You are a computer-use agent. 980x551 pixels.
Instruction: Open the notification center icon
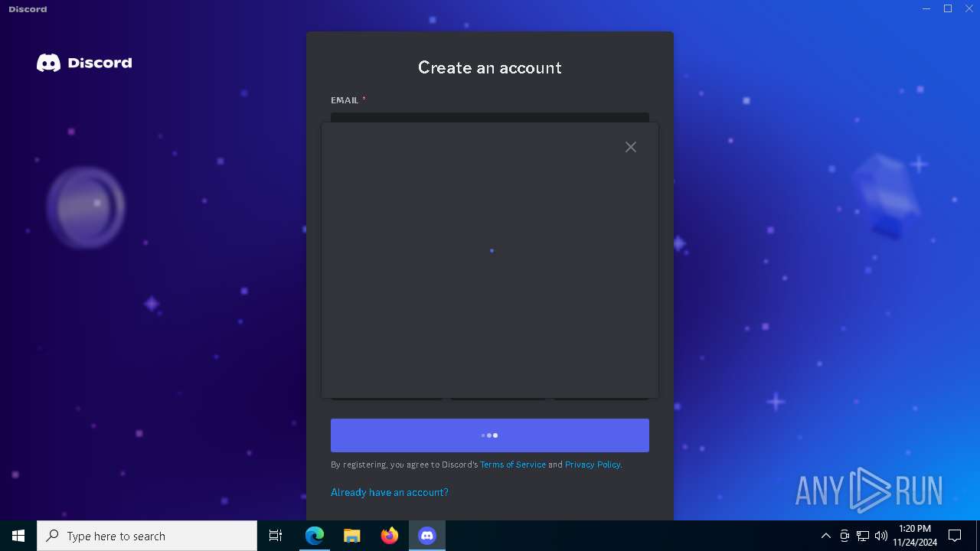(x=955, y=536)
